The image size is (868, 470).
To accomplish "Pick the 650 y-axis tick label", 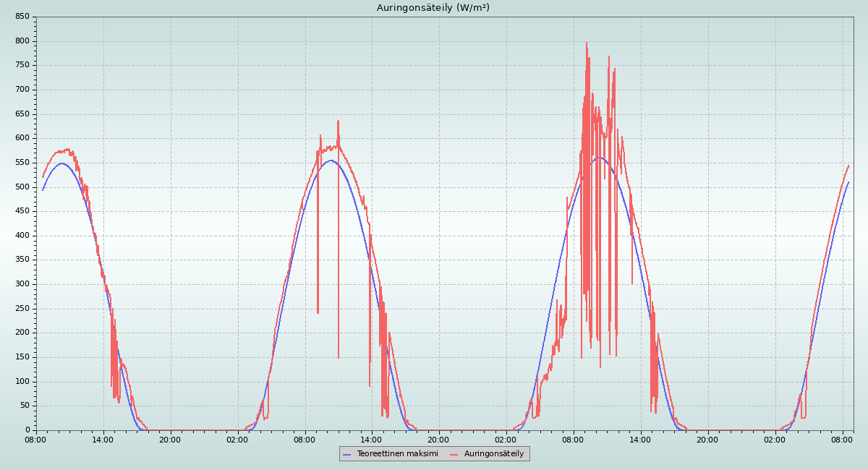I will (22, 114).
